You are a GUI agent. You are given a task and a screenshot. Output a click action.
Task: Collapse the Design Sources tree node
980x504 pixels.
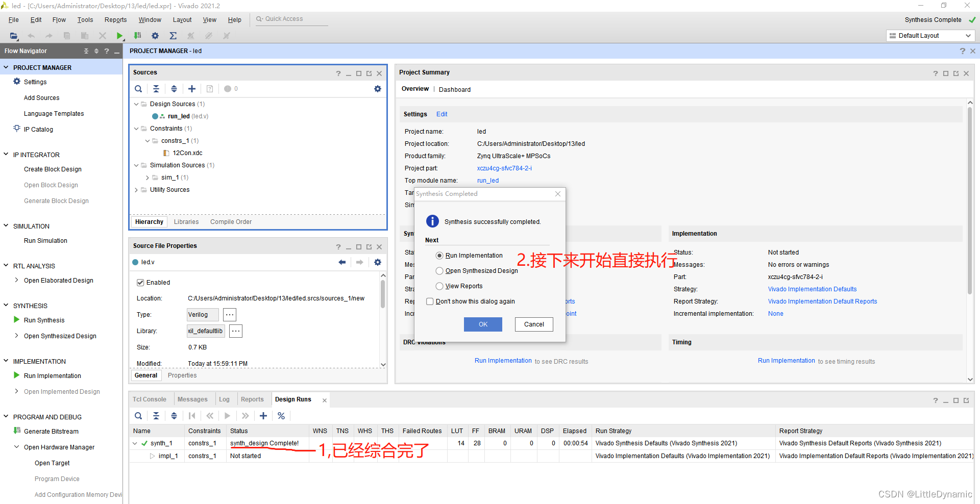(136, 104)
